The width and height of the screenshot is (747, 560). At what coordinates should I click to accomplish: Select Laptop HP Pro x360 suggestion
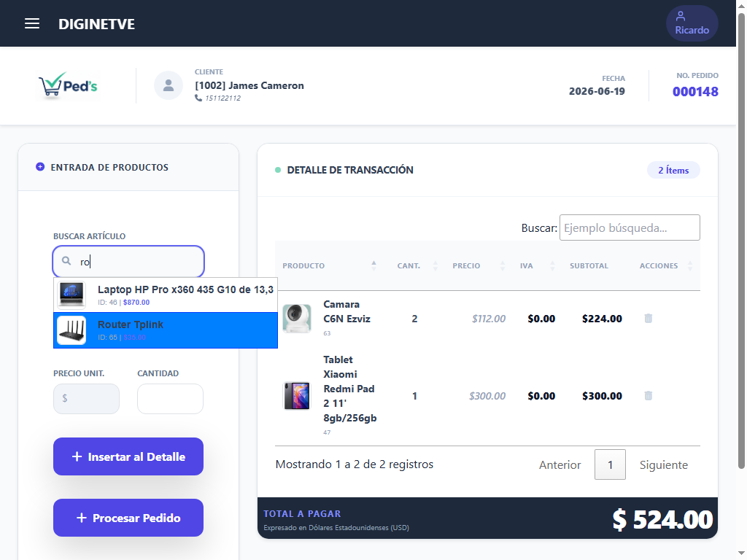166,295
